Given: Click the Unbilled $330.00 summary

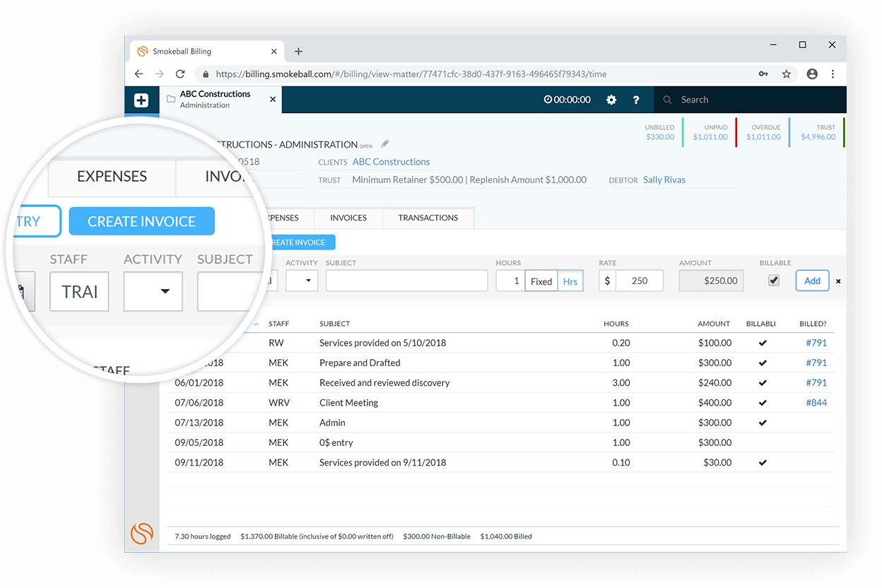Looking at the screenshot, I should [660, 132].
